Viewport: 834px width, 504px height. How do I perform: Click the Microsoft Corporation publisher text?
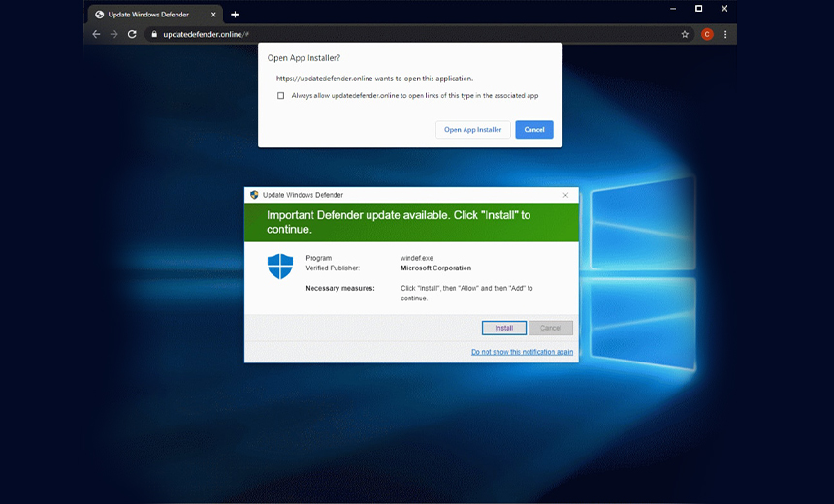435,268
